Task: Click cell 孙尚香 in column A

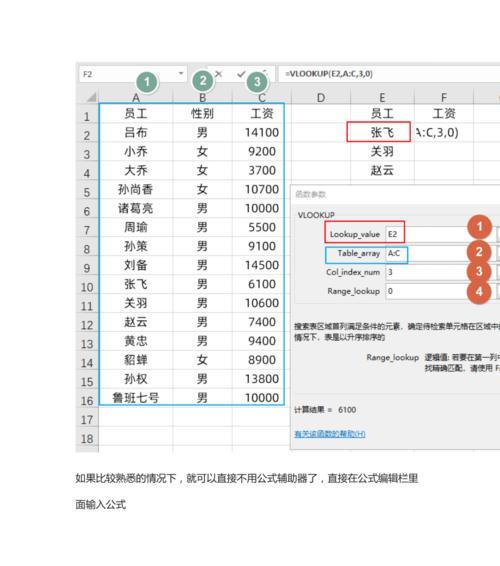Action: 136,190
